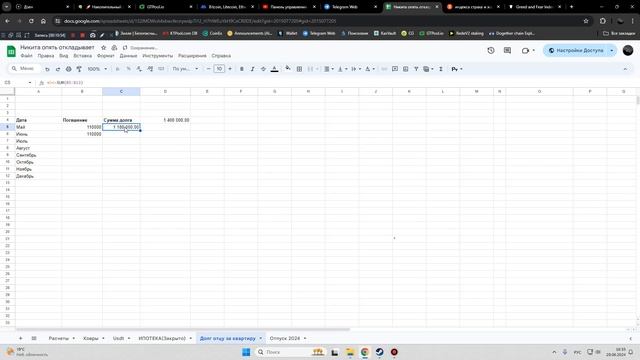The image size is (640, 360).
Task: Format cell as currency
Action: point(118,69)
